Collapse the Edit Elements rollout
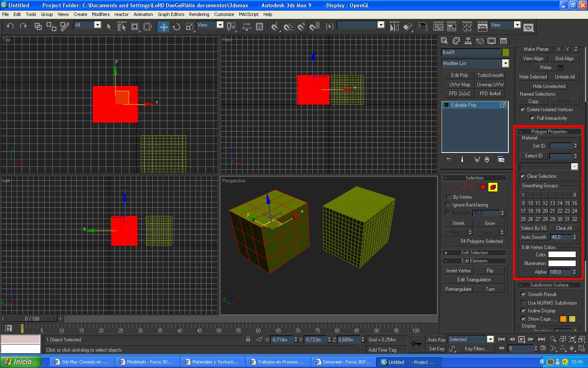The height and width of the screenshot is (368, 588). 474,261
